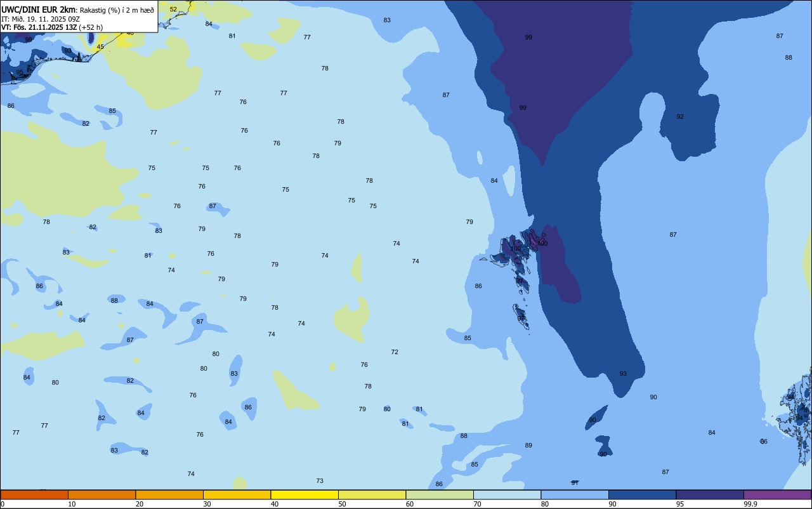Click the 30–40 gold legend swatch
This screenshot has height=509, width=812.
[237, 494]
